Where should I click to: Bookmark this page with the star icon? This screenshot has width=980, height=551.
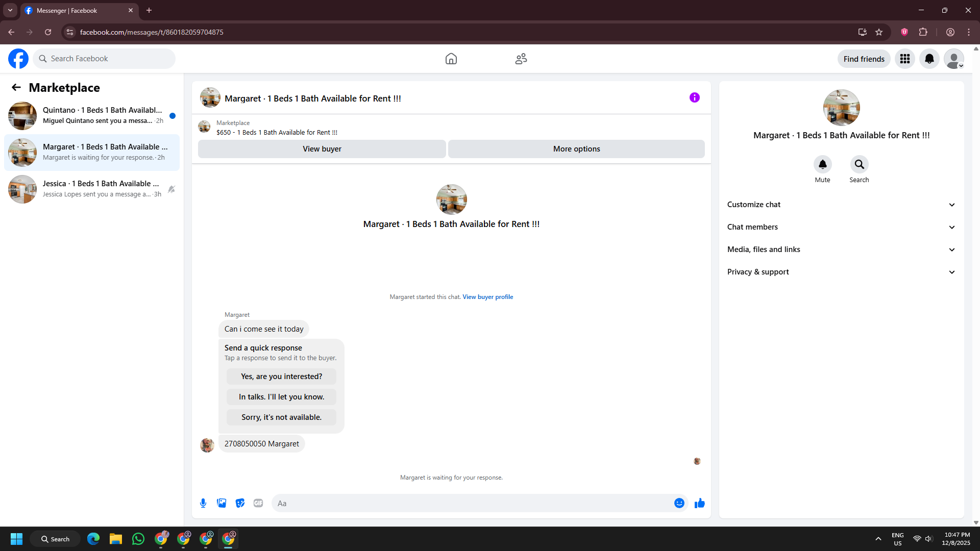(x=879, y=32)
